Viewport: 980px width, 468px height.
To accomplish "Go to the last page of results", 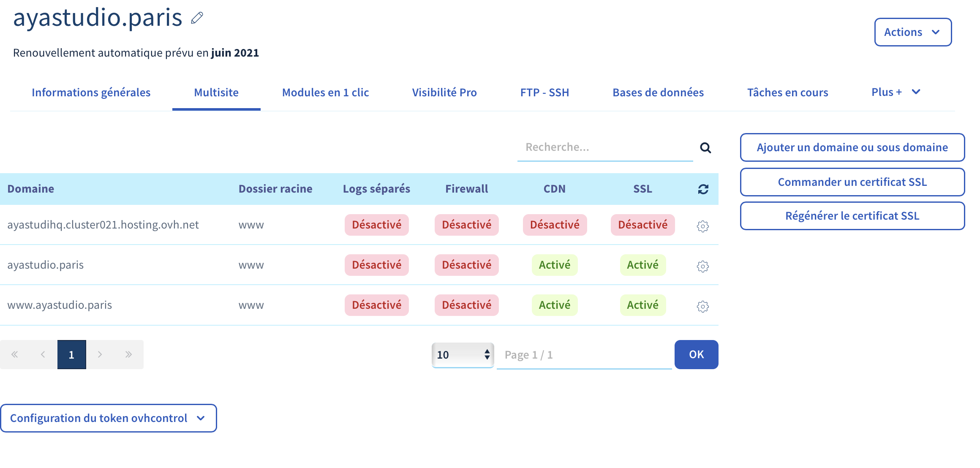I will coord(128,354).
